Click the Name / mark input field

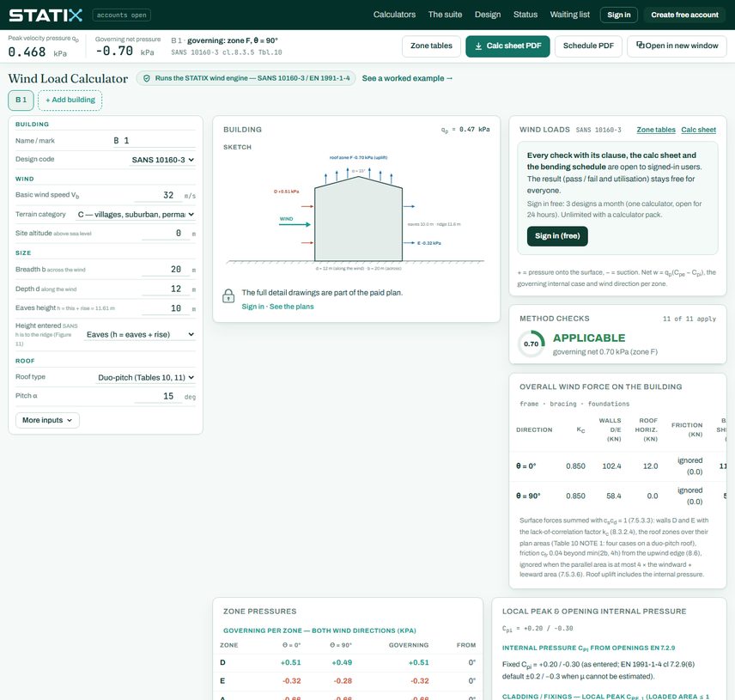[x=154, y=141]
